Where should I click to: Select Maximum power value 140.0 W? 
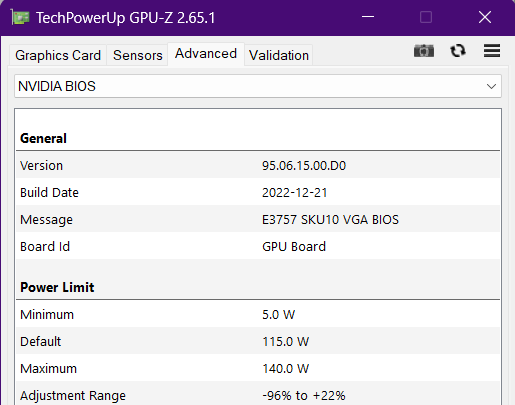285,369
